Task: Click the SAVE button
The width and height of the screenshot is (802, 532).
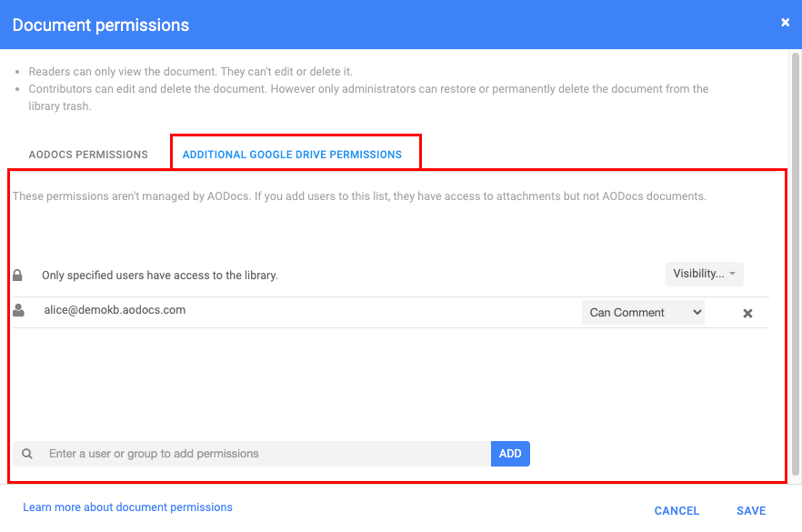Action: point(751,510)
